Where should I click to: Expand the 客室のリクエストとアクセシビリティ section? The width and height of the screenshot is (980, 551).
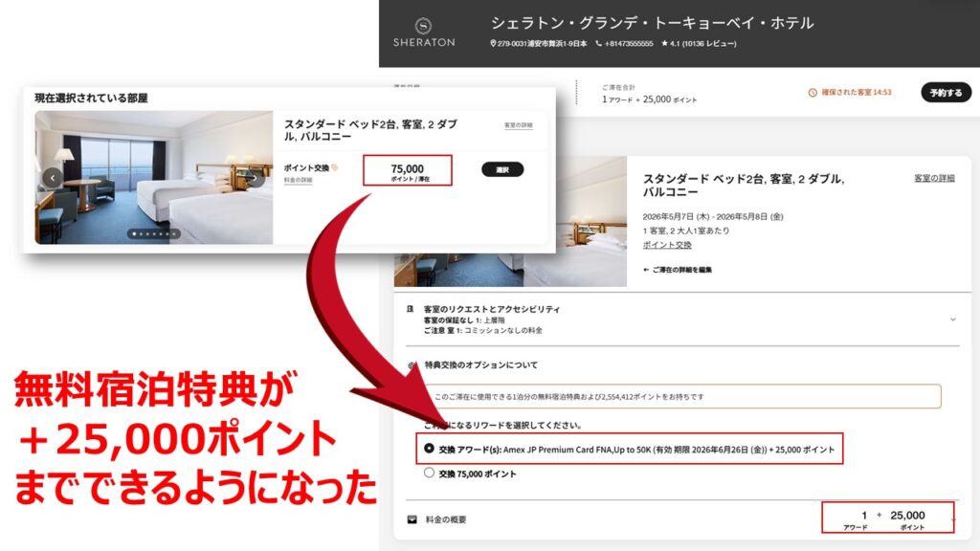click(x=952, y=319)
